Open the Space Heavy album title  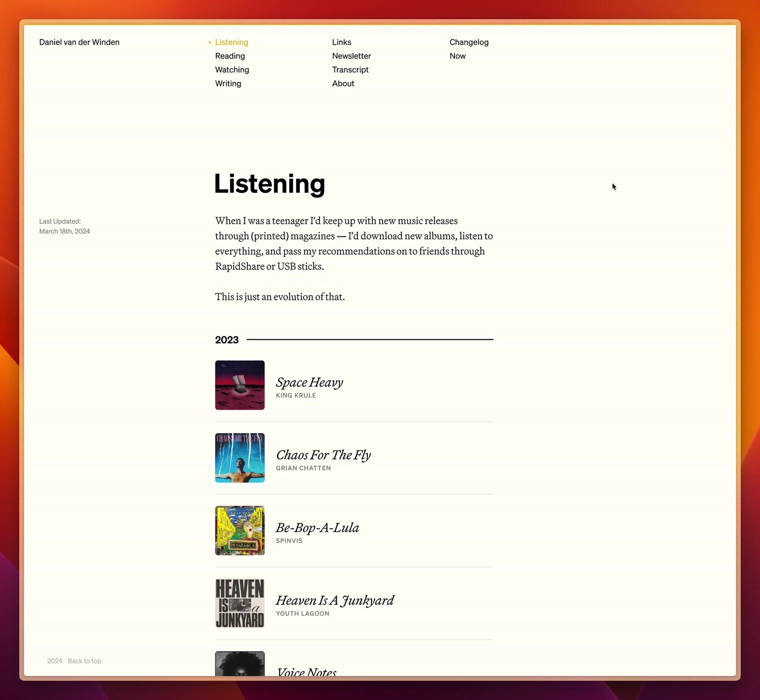309,382
